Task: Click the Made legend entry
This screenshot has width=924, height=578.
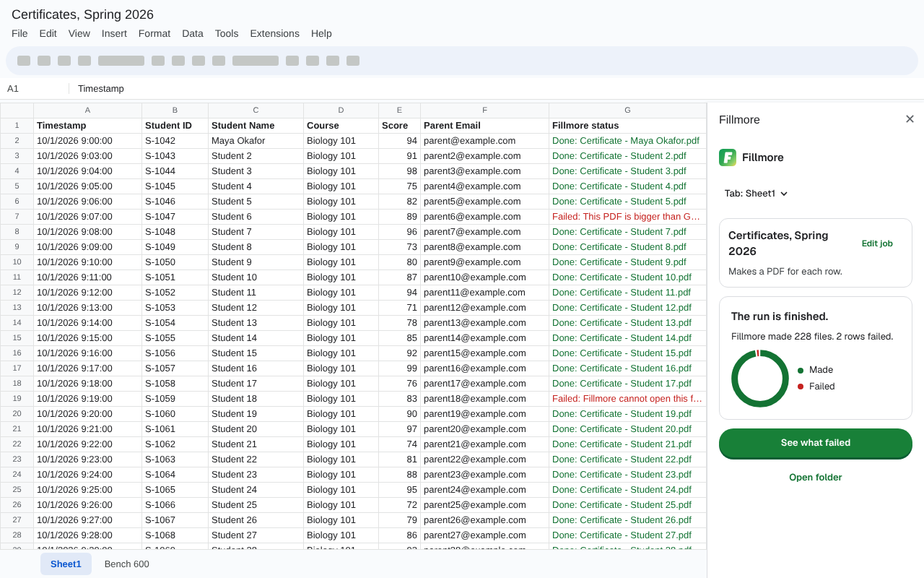Action: (x=816, y=370)
